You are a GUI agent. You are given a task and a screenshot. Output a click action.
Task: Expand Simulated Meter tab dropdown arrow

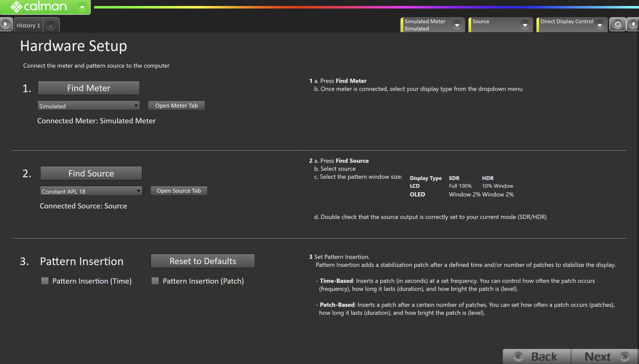click(457, 25)
